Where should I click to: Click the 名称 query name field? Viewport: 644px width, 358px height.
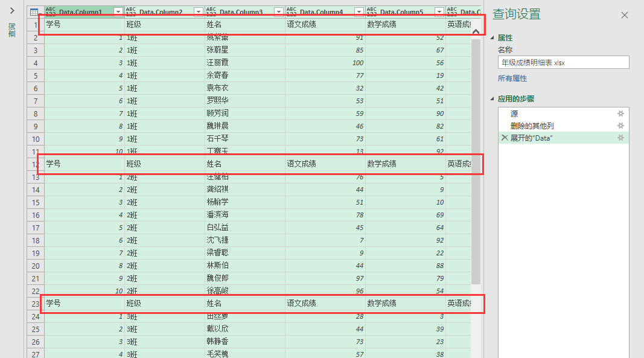click(563, 62)
